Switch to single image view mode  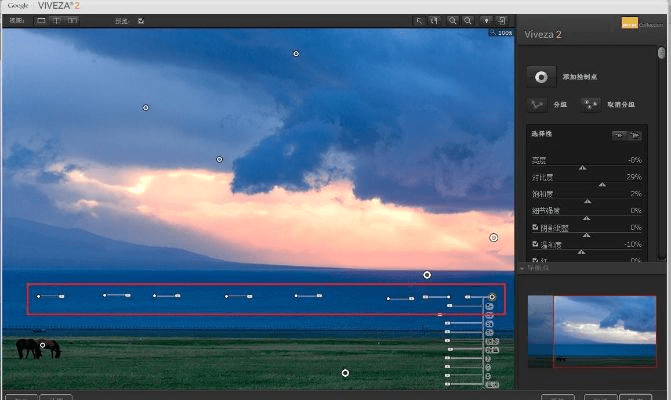(41, 20)
